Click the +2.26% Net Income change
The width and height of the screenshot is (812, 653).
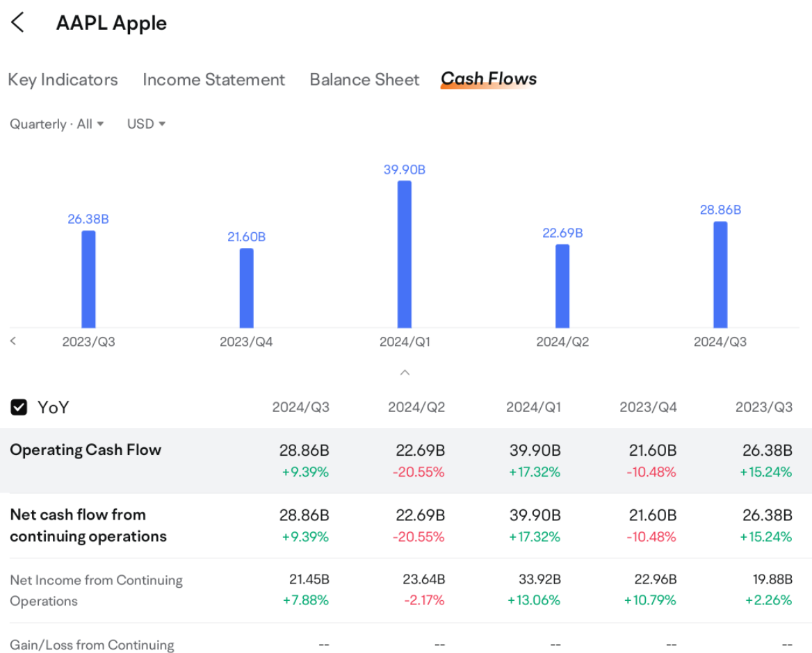[768, 600]
